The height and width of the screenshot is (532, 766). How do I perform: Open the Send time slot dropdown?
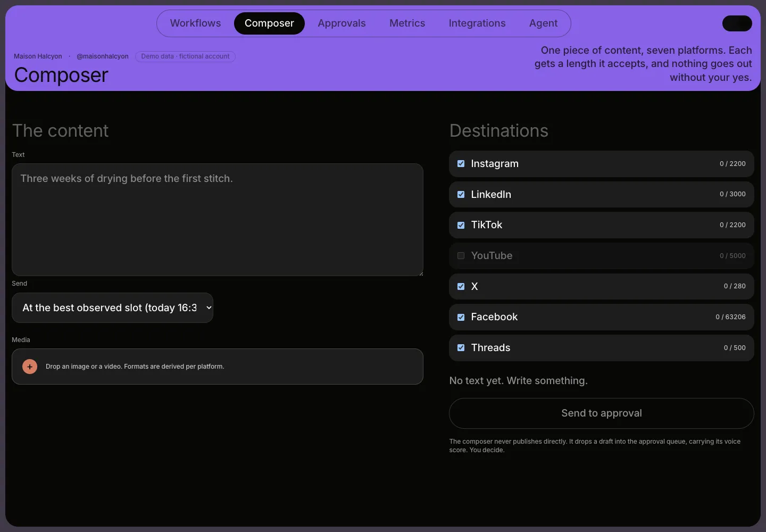(112, 307)
